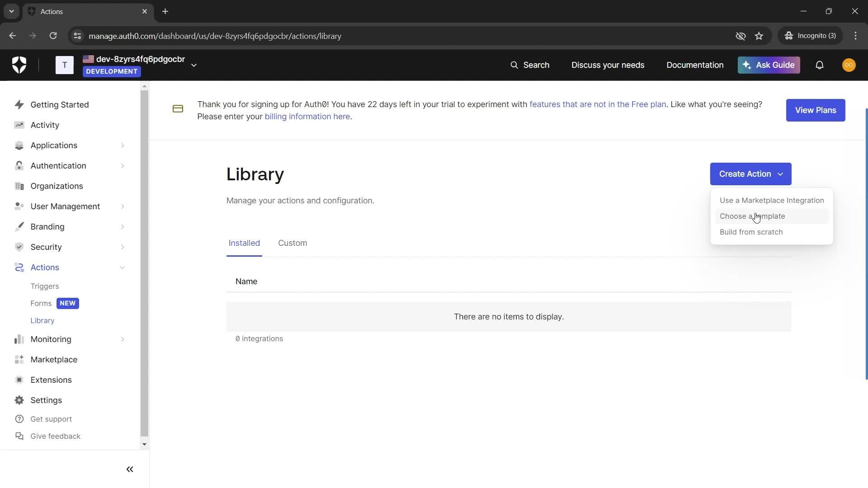The width and height of the screenshot is (868, 488).
Task: Click the User Management people icon
Action: click(x=19, y=206)
